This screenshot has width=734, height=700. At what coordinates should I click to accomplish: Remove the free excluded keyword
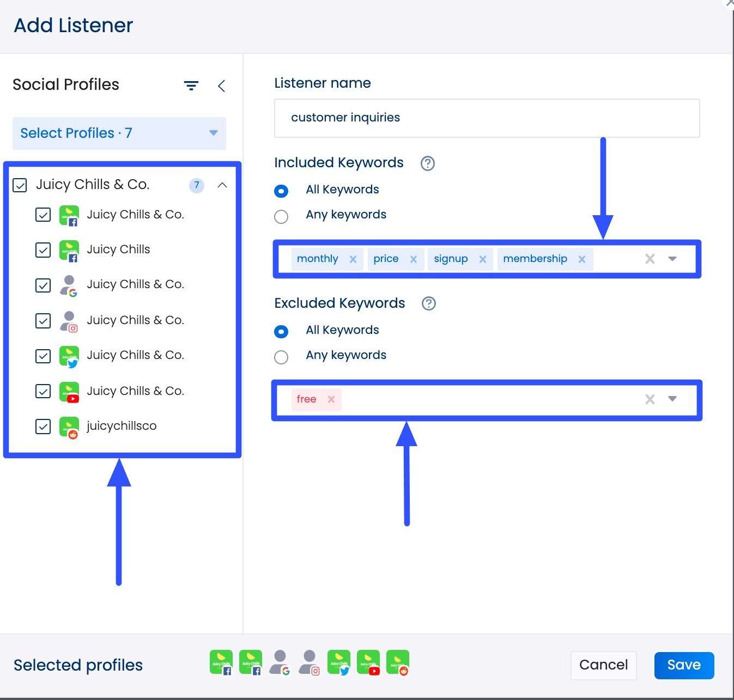pyautogui.click(x=331, y=399)
